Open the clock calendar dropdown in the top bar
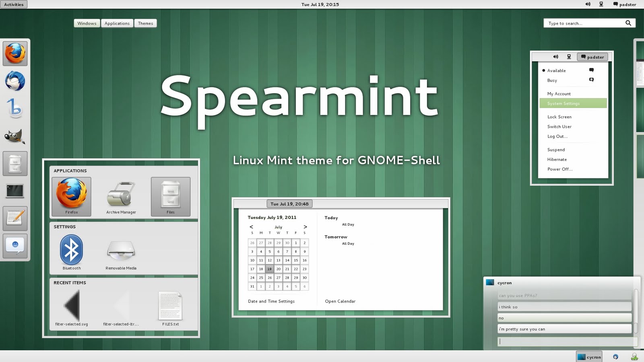This screenshot has width=644, height=362. point(320,4)
